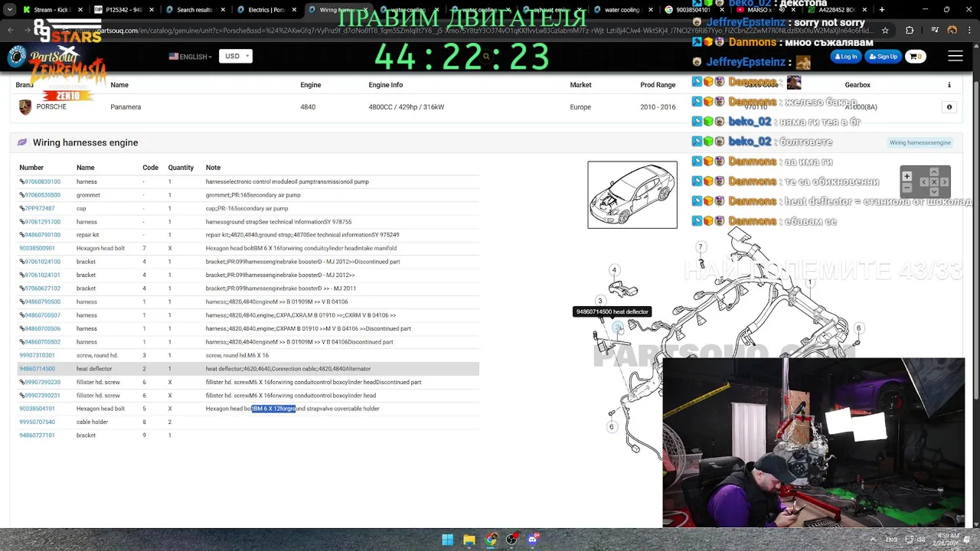Click 'cable holder' name cell
The height and width of the screenshot is (551, 980).
pyautogui.click(x=92, y=422)
